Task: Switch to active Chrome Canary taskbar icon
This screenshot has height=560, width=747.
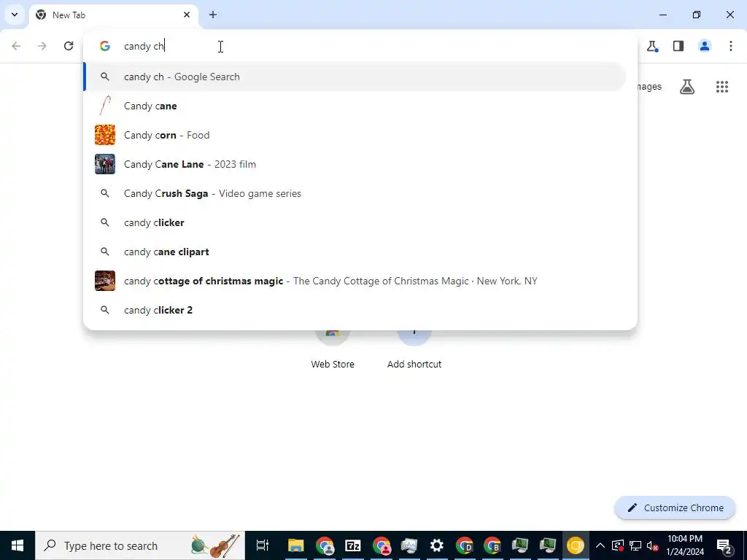Action: coord(576,545)
